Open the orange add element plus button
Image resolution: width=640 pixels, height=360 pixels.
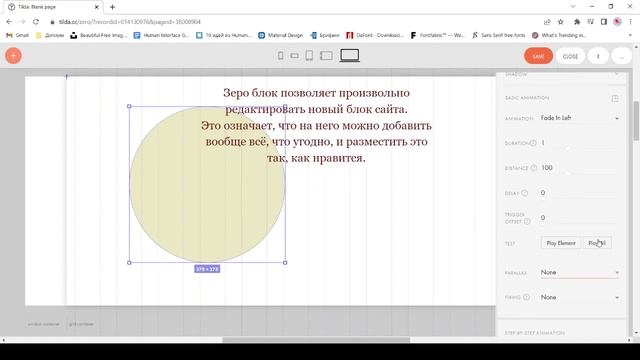pos(13,56)
